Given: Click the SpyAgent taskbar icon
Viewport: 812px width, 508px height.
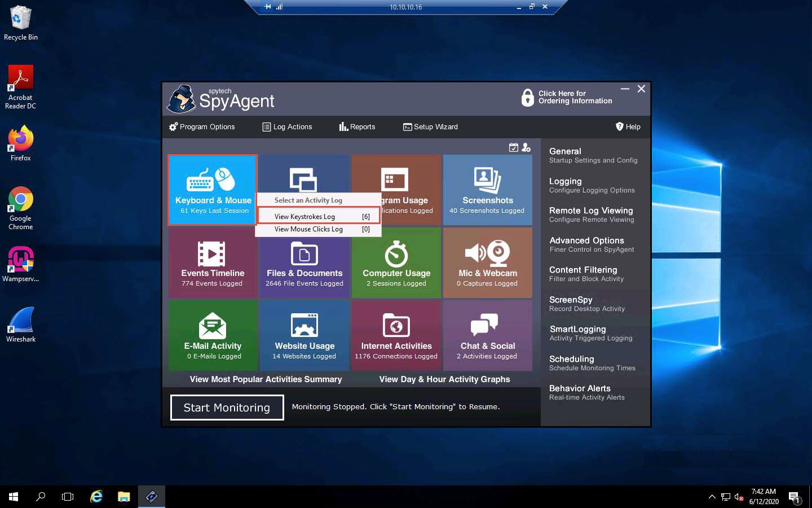Looking at the screenshot, I should (x=151, y=497).
